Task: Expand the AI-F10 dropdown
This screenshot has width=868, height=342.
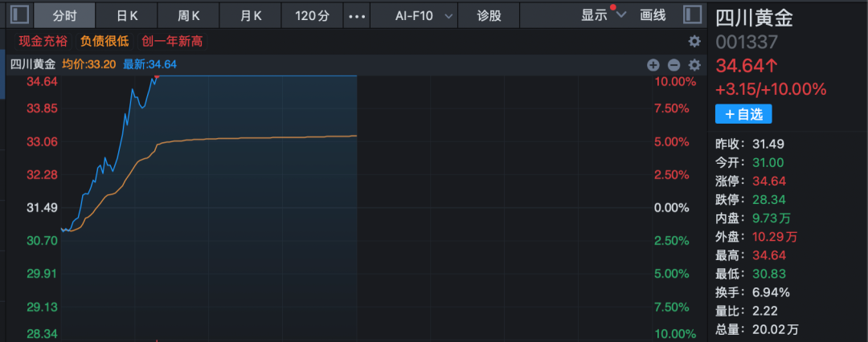Action: click(424, 15)
